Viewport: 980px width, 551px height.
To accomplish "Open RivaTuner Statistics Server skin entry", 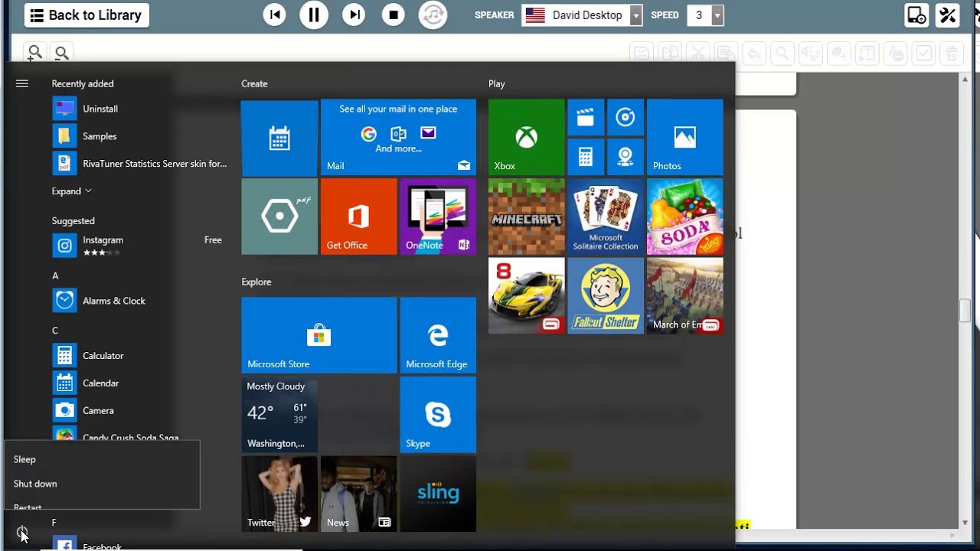I will [140, 164].
